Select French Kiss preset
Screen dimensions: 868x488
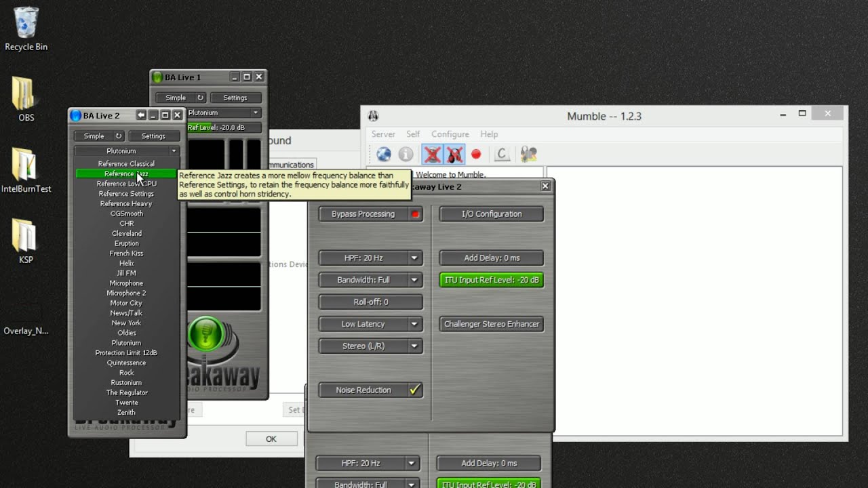click(126, 253)
